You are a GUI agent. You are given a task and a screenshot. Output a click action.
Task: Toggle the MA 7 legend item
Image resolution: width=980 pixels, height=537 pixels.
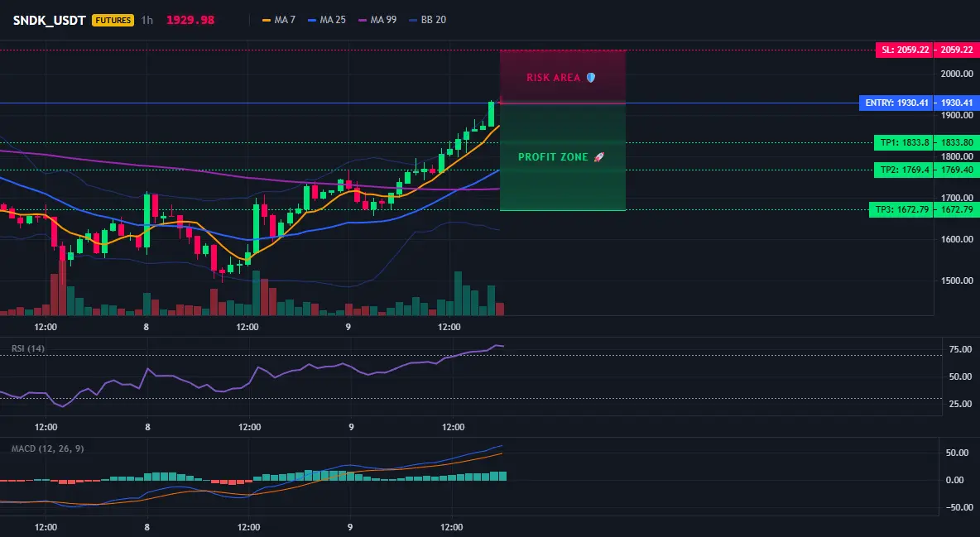click(x=279, y=20)
